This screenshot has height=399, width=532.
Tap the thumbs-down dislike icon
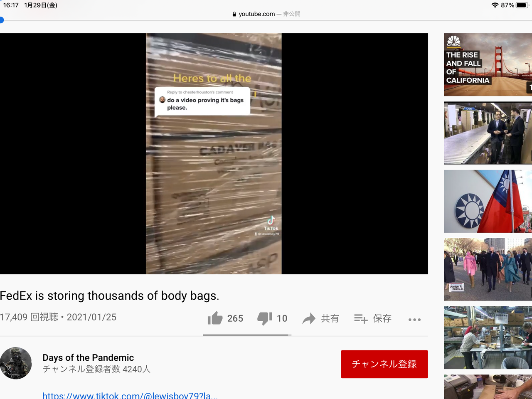265,318
